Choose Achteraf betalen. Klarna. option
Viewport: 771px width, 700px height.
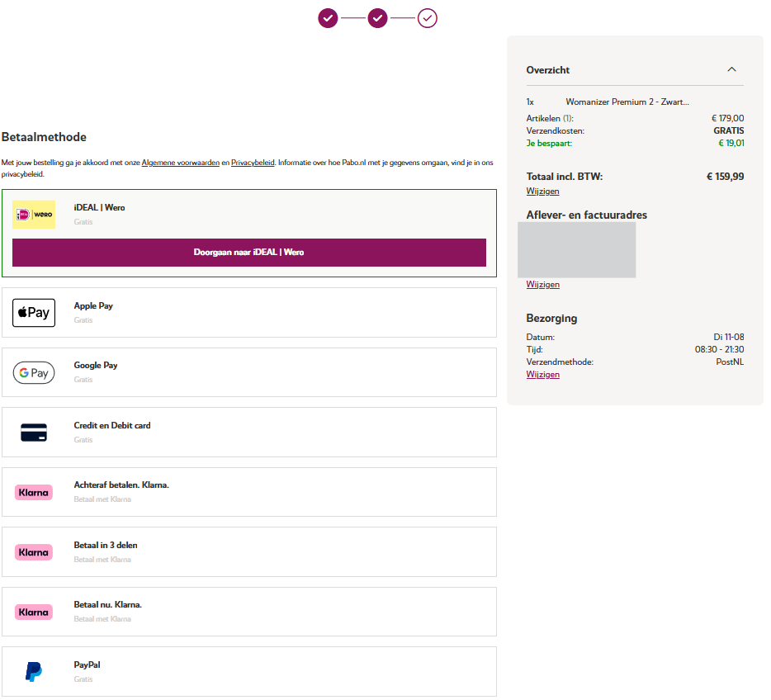pyautogui.click(x=249, y=493)
